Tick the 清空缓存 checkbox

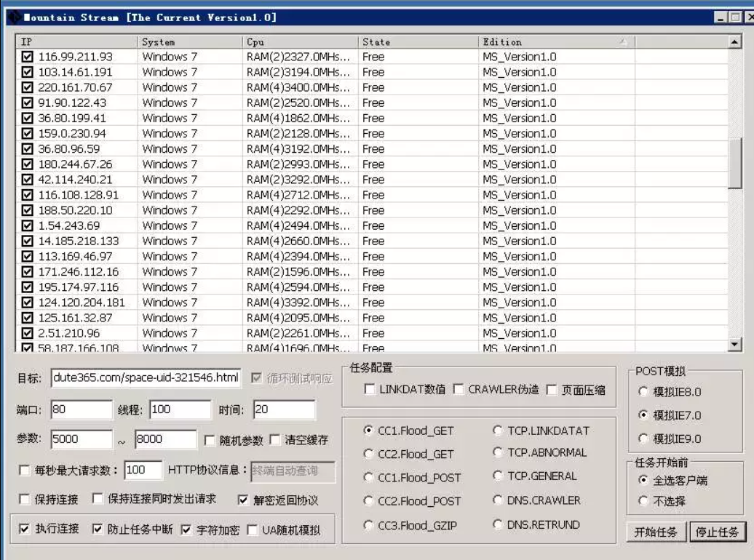tap(275, 439)
